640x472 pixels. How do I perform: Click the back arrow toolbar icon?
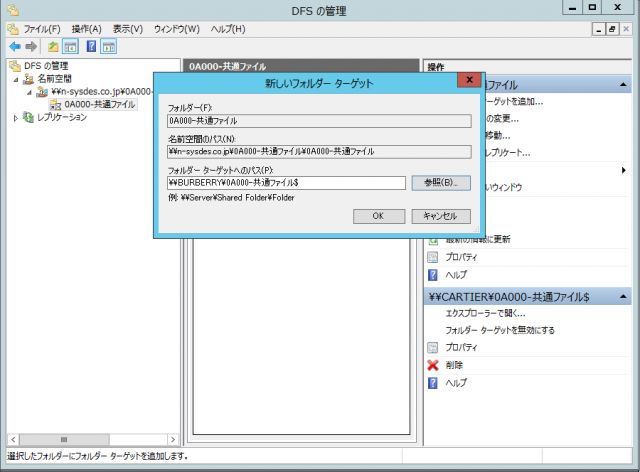[15, 47]
